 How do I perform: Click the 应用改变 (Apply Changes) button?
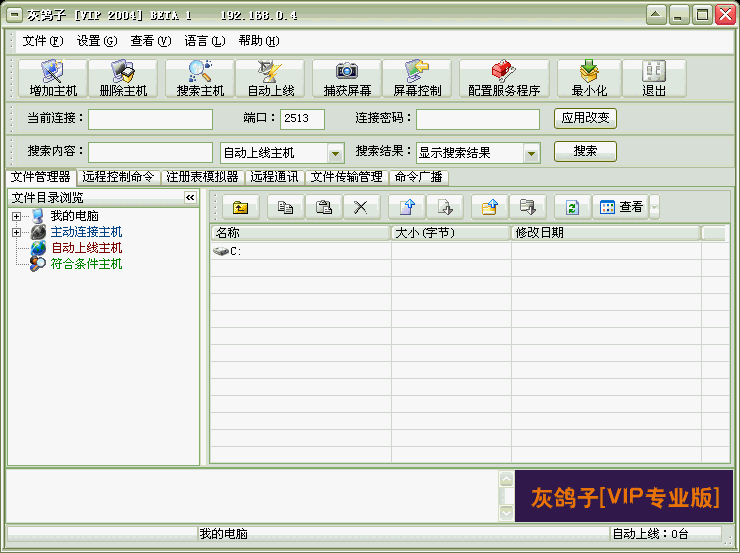click(x=585, y=118)
